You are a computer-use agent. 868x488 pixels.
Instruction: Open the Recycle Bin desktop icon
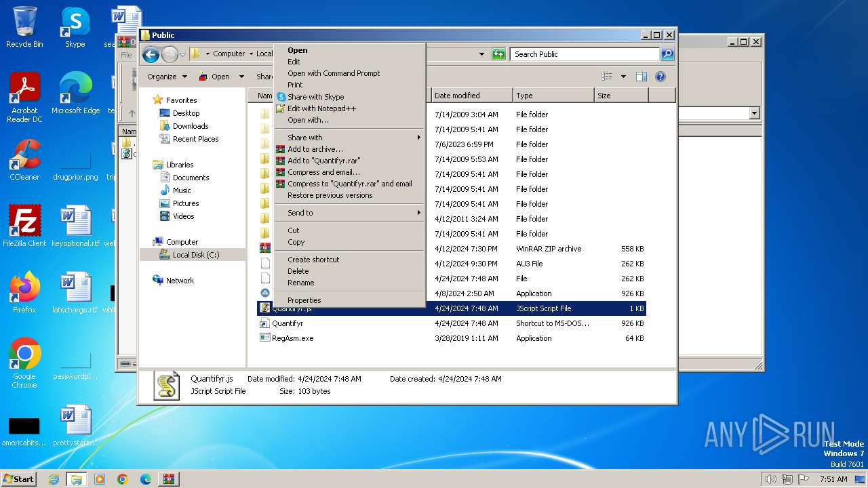coord(24,27)
